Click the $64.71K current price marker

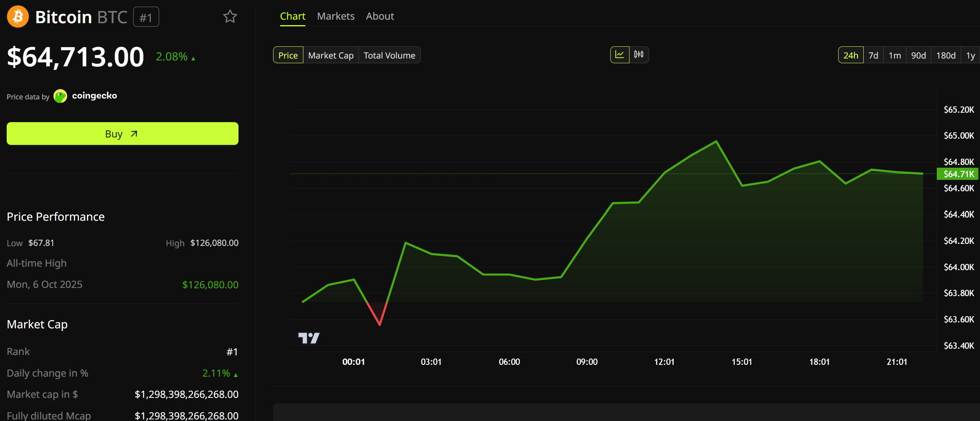(x=958, y=174)
